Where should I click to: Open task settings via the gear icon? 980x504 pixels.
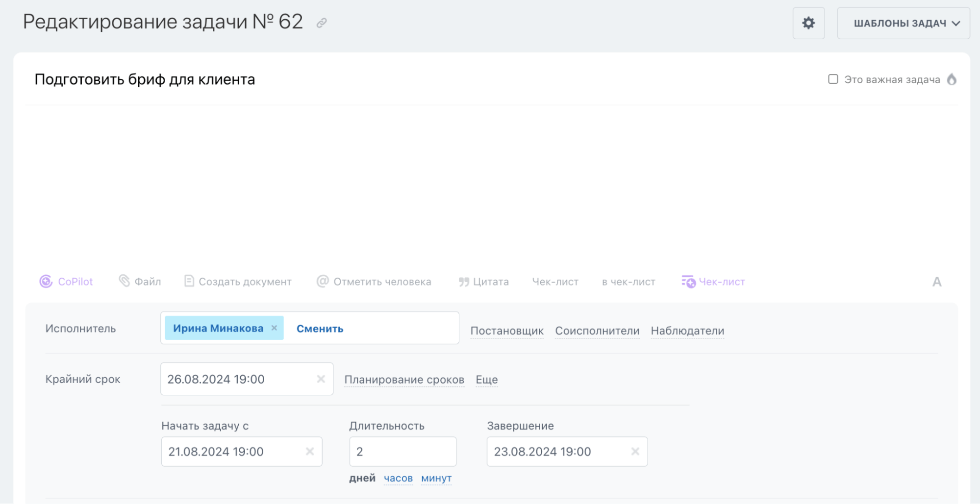coord(808,23)
